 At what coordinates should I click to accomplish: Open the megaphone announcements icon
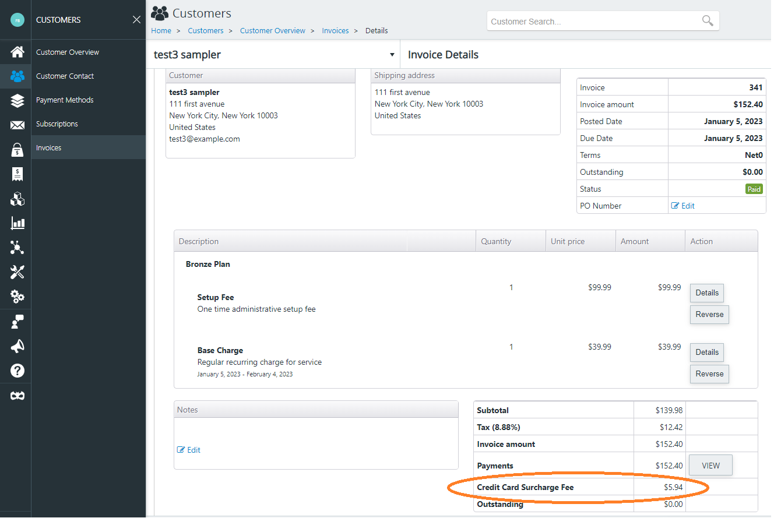pyautogui.click(x=17, y=346)
